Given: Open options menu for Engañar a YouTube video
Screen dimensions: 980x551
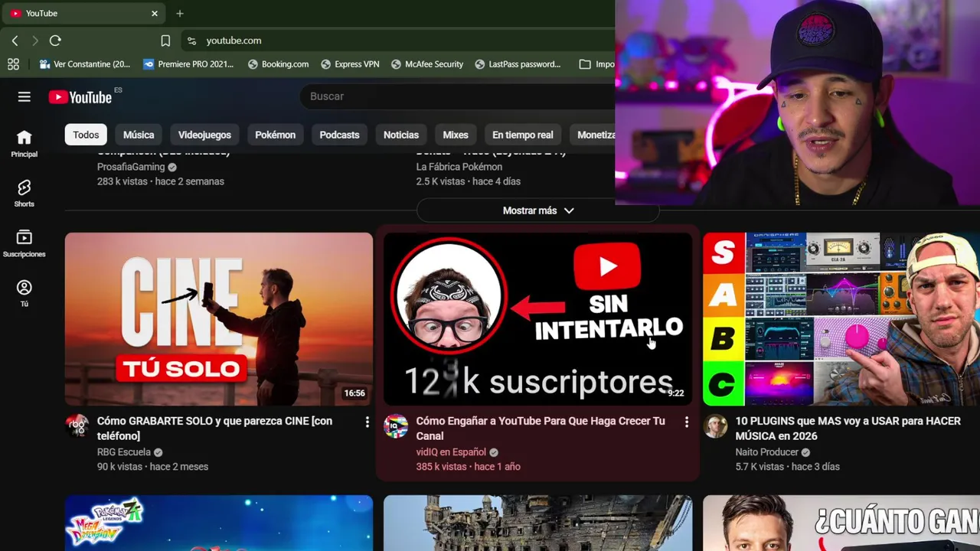Looking at the screenshot, I should (686, 422).
